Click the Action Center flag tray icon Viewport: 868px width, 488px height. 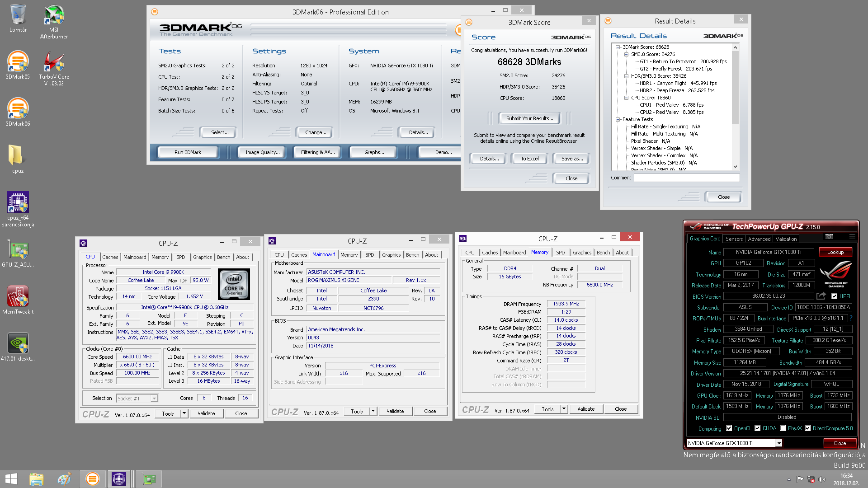(800, 479)
